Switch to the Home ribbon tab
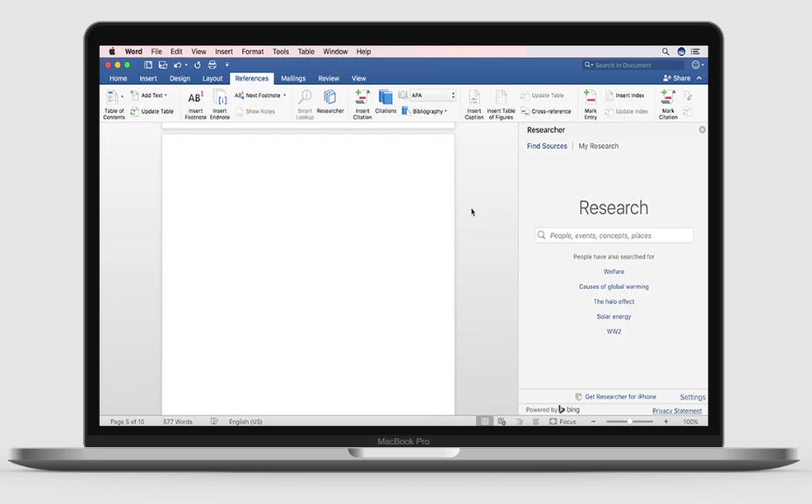This screenshot has width=812, height=504. pyautogui.click(x=118, y=78)
